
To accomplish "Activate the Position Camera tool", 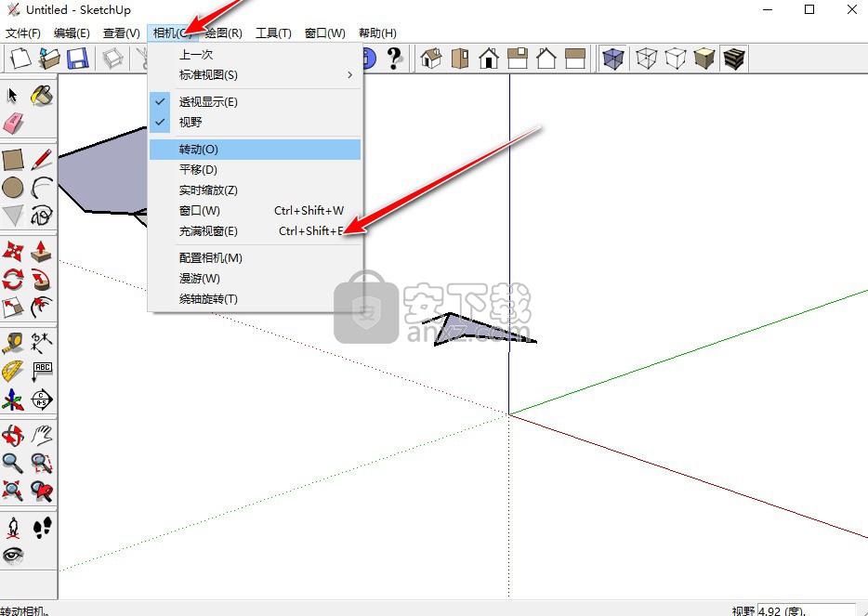I will [x=13, y=528].
